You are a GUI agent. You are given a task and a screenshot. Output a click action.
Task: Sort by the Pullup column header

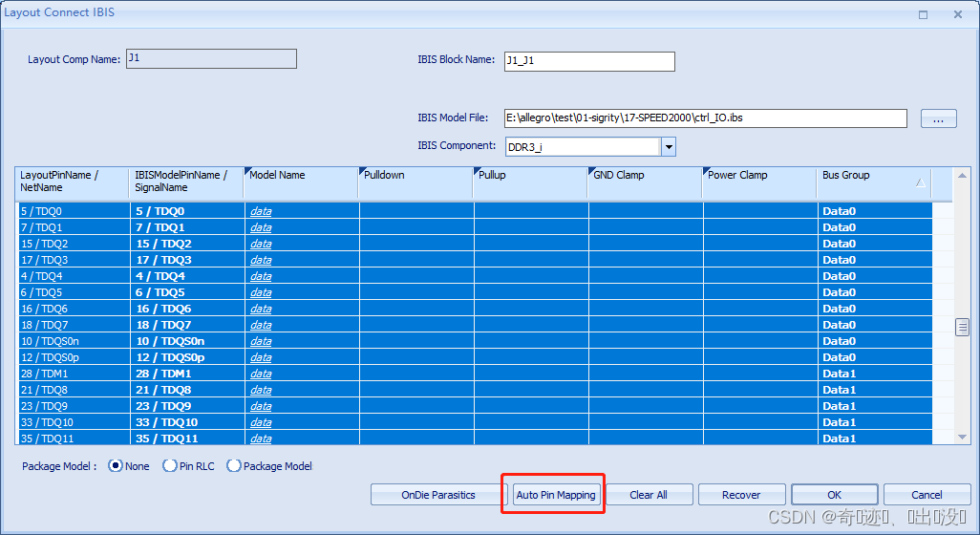530,182
